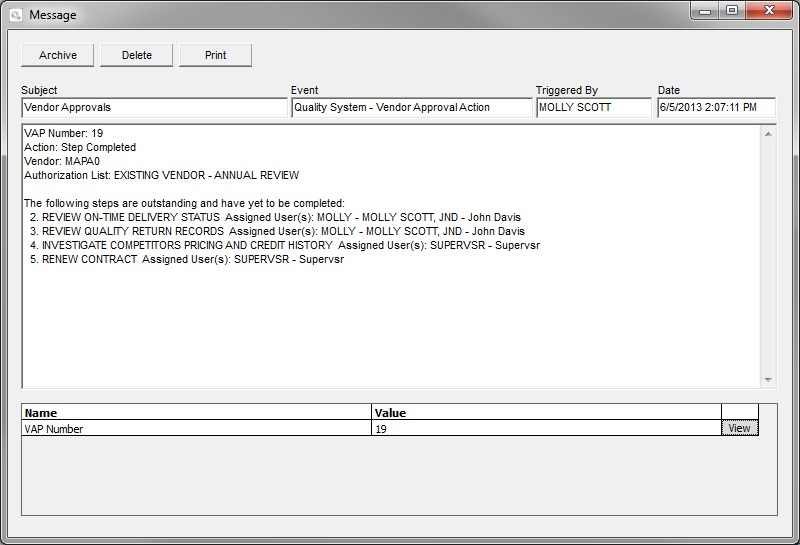This screenshot has height=545, width=800.
Task: Minimize the Message window
Action: [705, 11]
